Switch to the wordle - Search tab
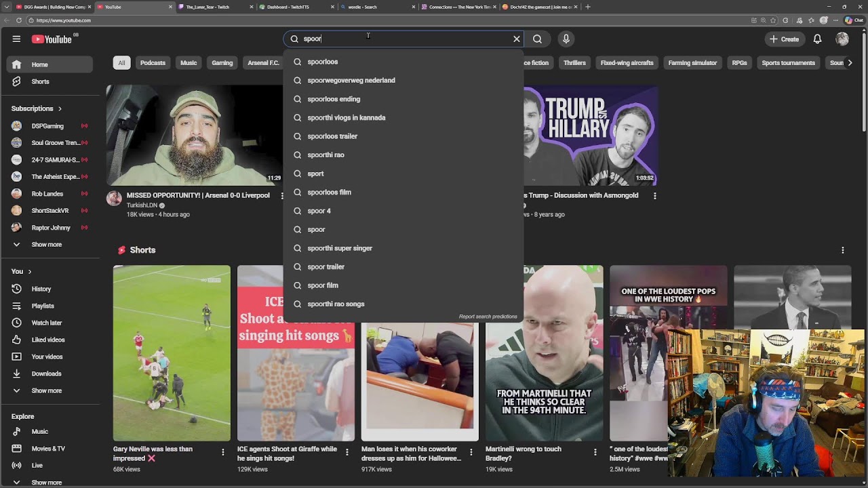 377,7
